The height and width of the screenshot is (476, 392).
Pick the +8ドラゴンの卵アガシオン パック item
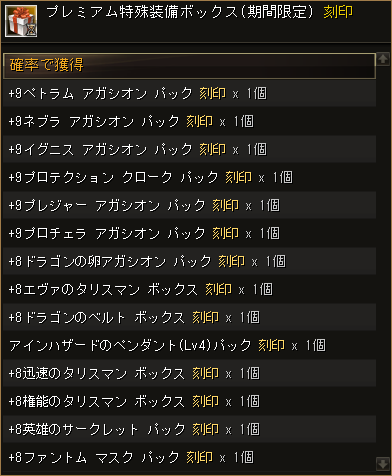coord(189,261)
